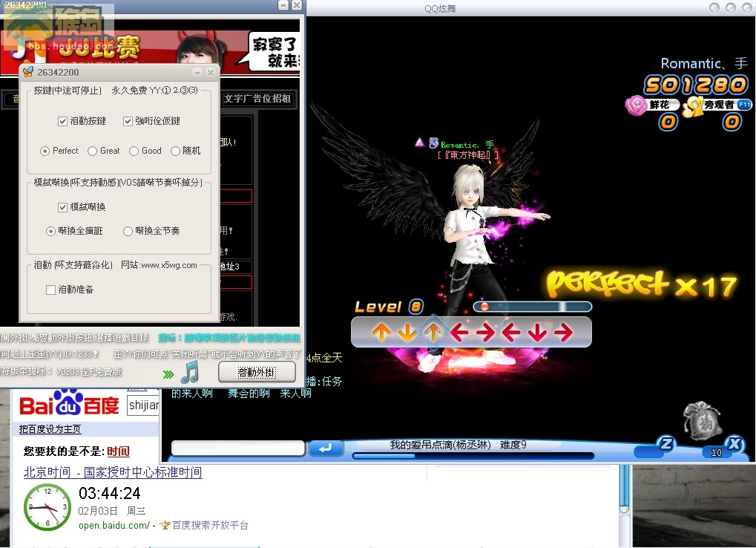Select the Perfect radio button
Screen dimensions: 756x548
point(45,151)
